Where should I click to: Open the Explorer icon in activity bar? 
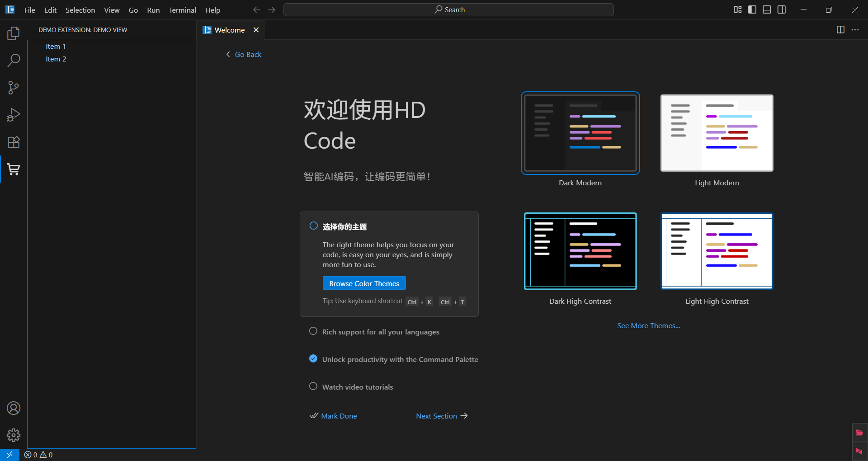[x=13, y=33]
